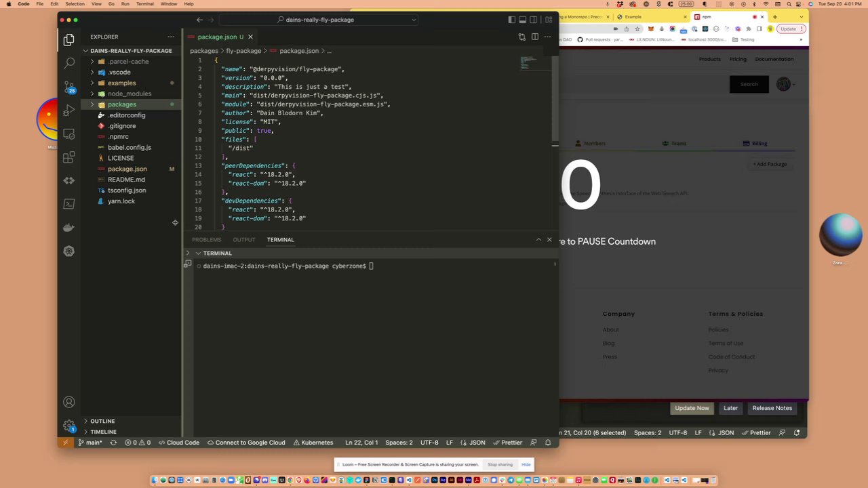Image resolution: width=868 pixels, height=488 pixels.
Task: Open tsconfig.json in the Explorer
Action: point(127,190)
